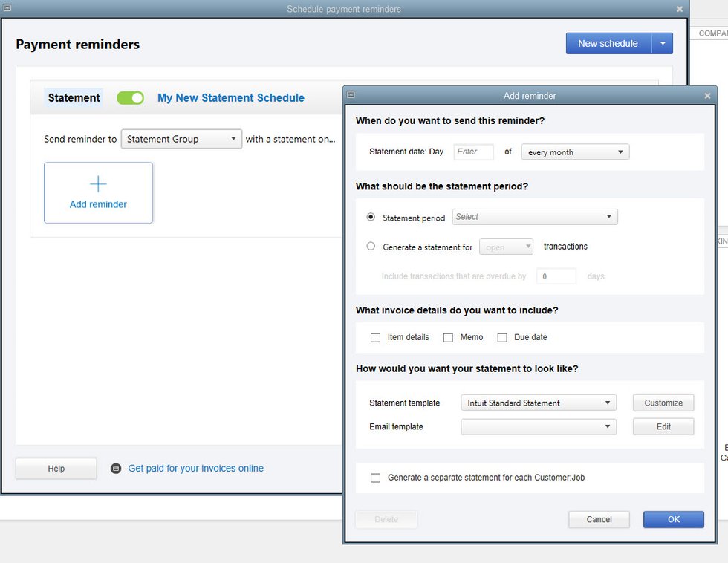Click the Customize button
This screenshot has width=728, height=563.
[663, 403]
